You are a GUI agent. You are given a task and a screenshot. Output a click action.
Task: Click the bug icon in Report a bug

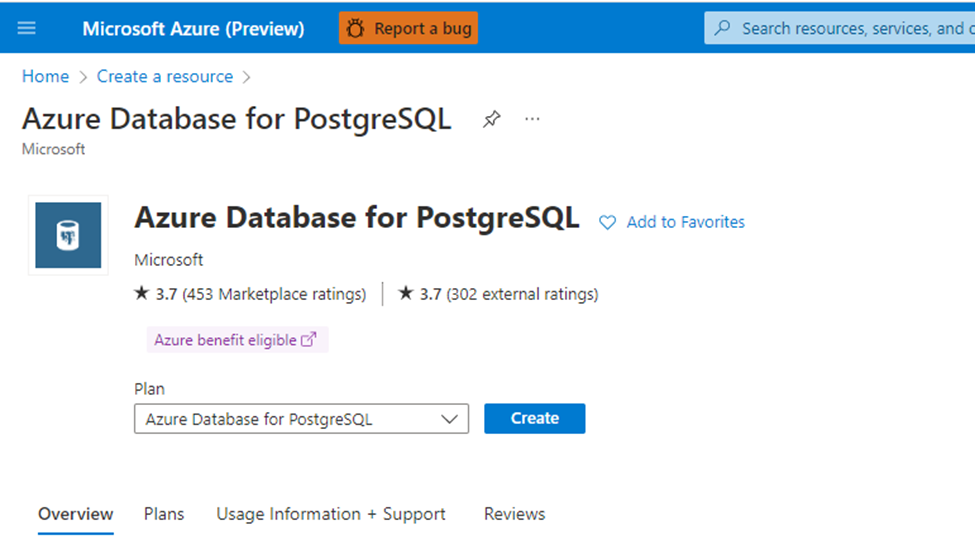355,29
